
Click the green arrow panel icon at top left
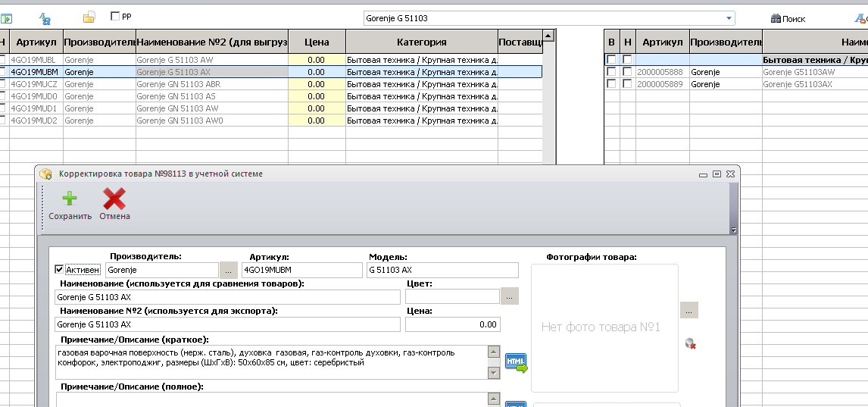[6, 19]
